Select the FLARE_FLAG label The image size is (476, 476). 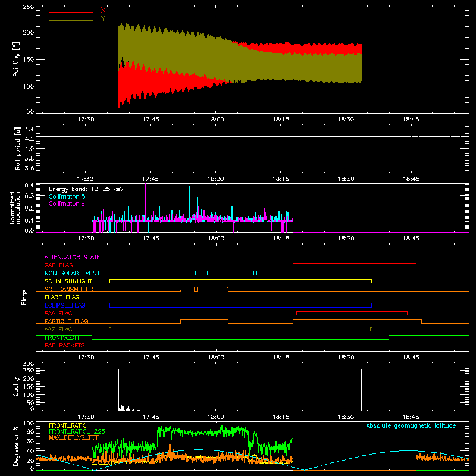62,297
